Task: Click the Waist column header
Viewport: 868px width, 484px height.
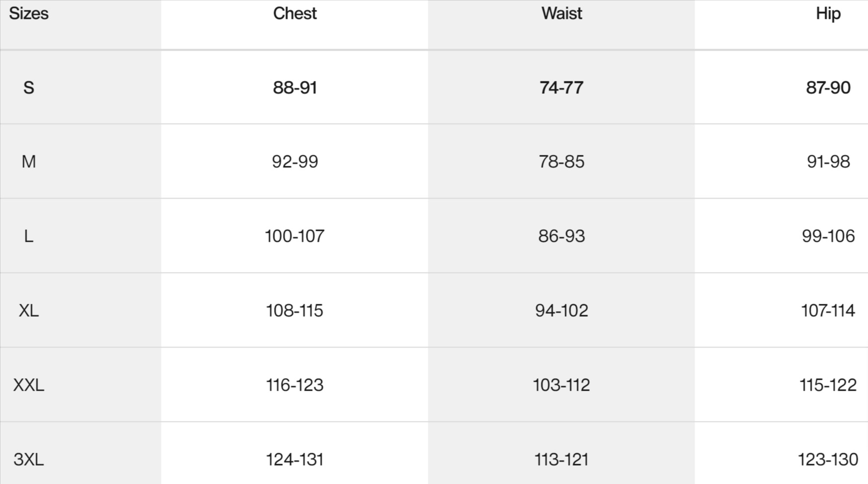Action: [561, 13]
